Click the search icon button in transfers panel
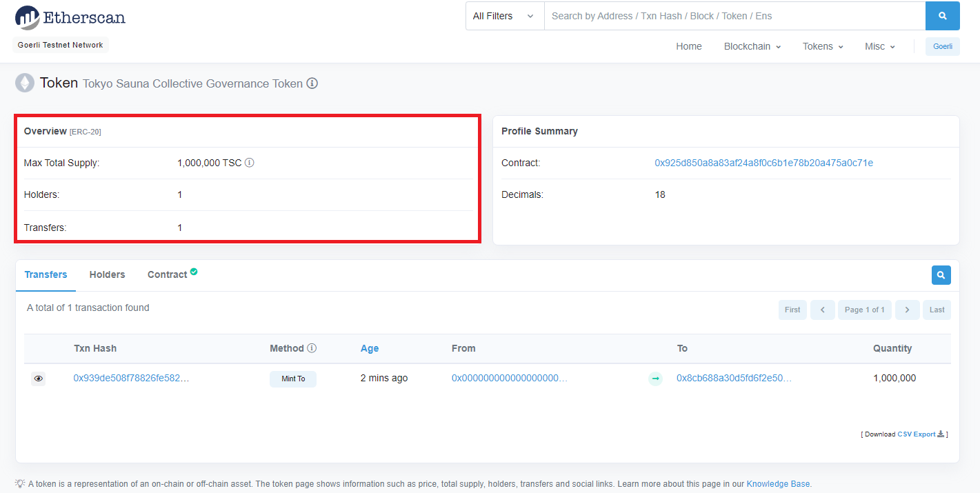 coord(941,275)
